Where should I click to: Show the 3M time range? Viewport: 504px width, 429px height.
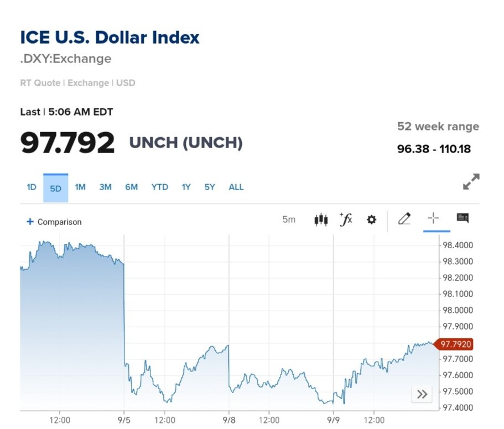click(x=105, y=187)
